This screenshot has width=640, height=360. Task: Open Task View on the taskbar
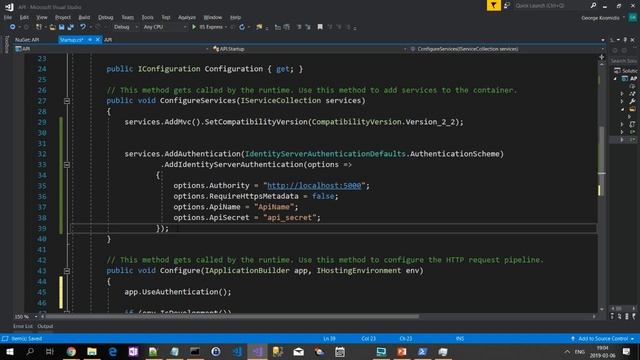[x=50, y=351]
